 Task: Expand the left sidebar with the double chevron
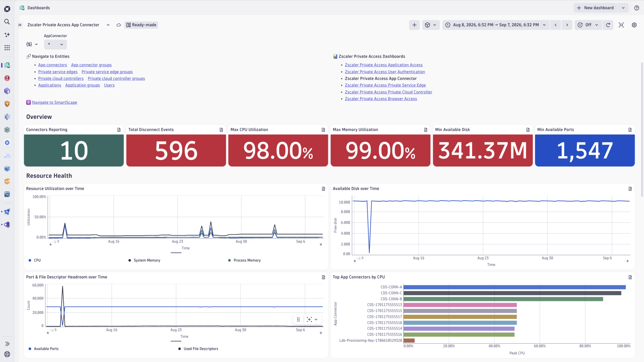point(7,344)
